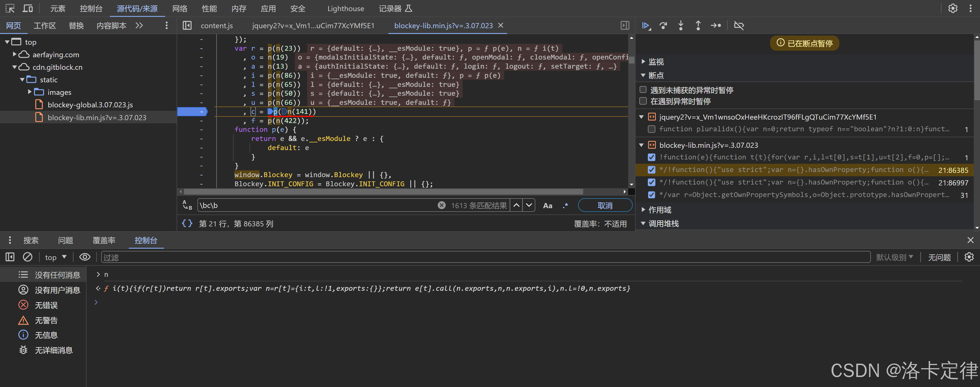This screenshot has height=387, width=980.
Task: Resume script execution with the play icon
Action: click(x=646, y=25)
